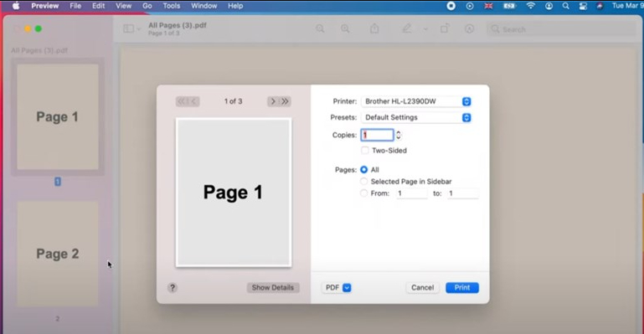Image resolution: width=644 pixels, height=334 pixels.
Task: Open the Presets dropdown showing Default Settings
Action: coord(416,117)
